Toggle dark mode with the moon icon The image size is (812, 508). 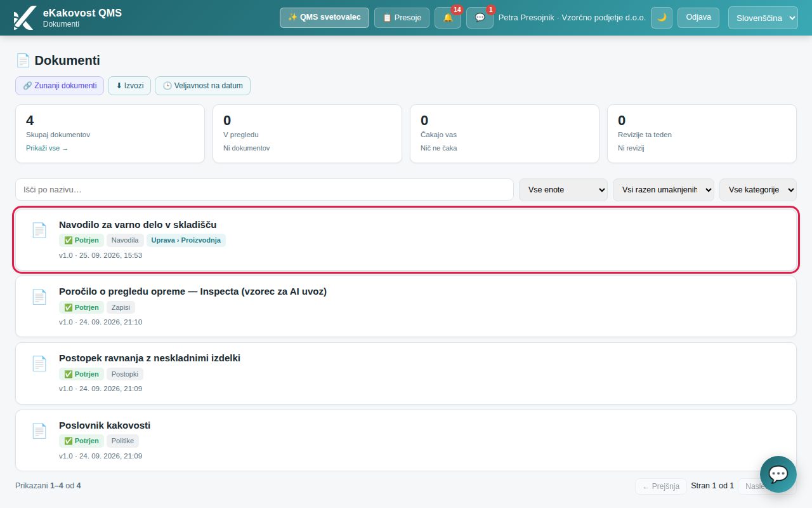pos(661,18)
